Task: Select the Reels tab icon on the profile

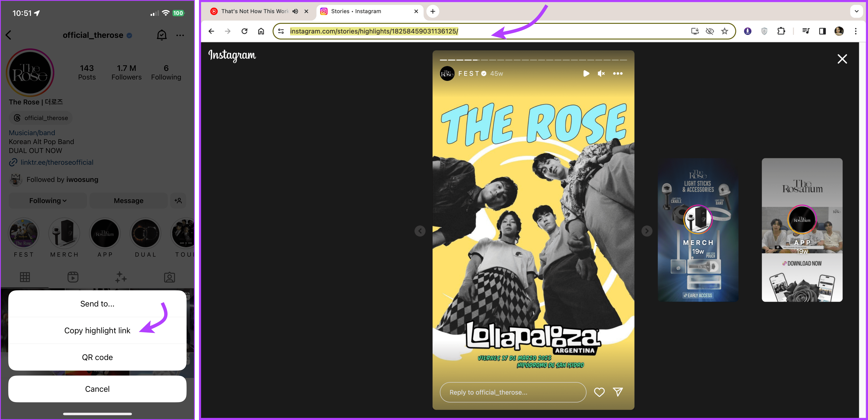Action: pyautogui.click(x=73, y=277)
